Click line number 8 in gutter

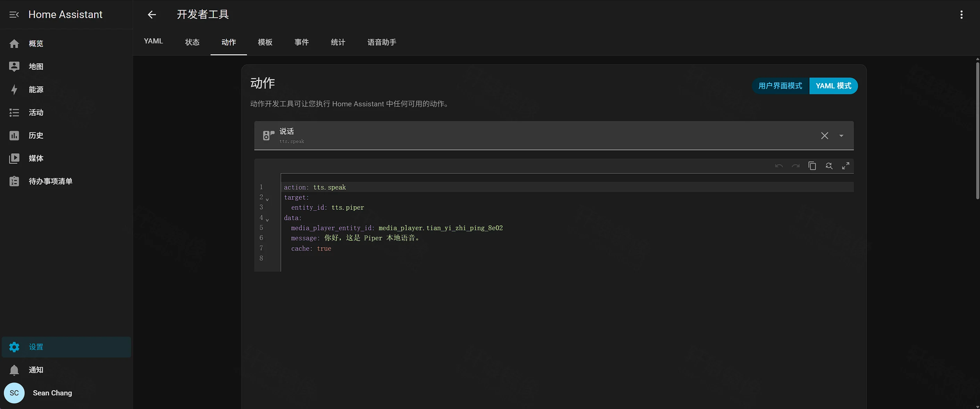tap(261, 258)
